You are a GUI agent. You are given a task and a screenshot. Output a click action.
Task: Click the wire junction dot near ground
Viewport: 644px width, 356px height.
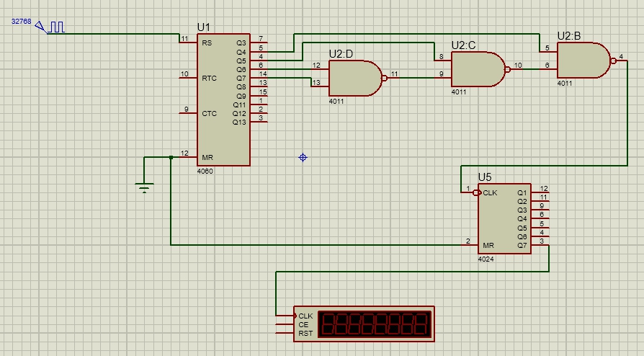(171, 157)
